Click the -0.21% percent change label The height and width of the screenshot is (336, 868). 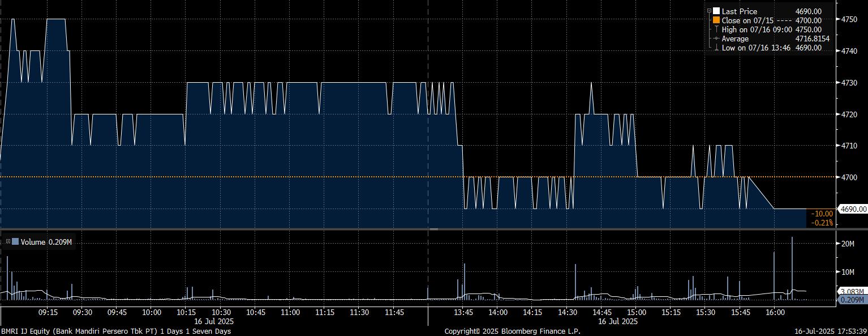pos(822,223)
